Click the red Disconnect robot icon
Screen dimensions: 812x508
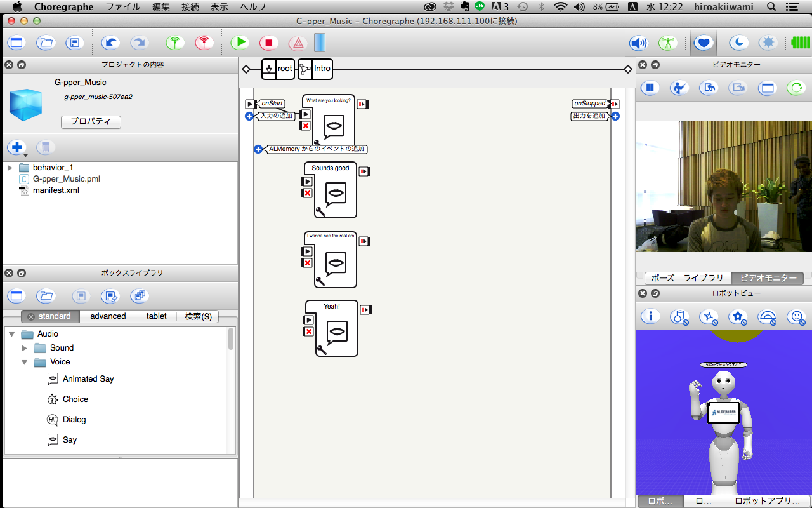point(204,43)
